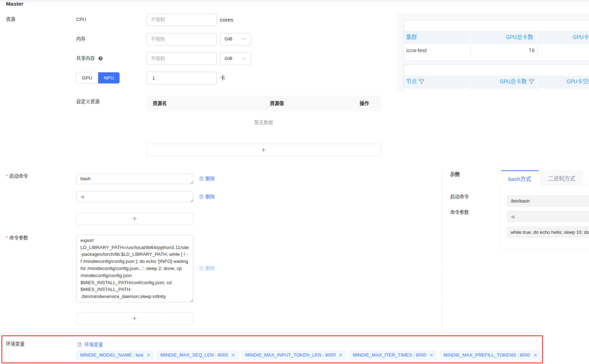
Task: Select the GPU toggle option
Action: pos(87,78)
